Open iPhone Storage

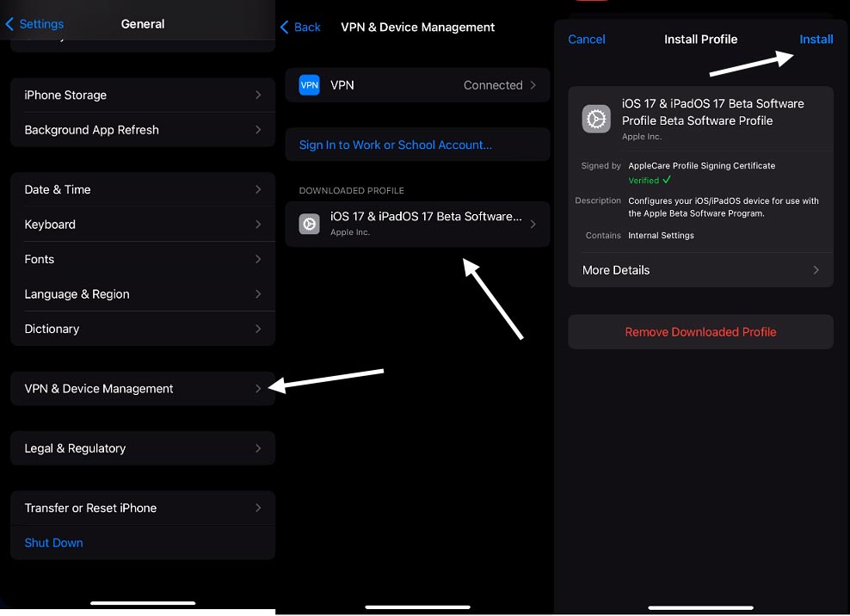pos(143,95)
